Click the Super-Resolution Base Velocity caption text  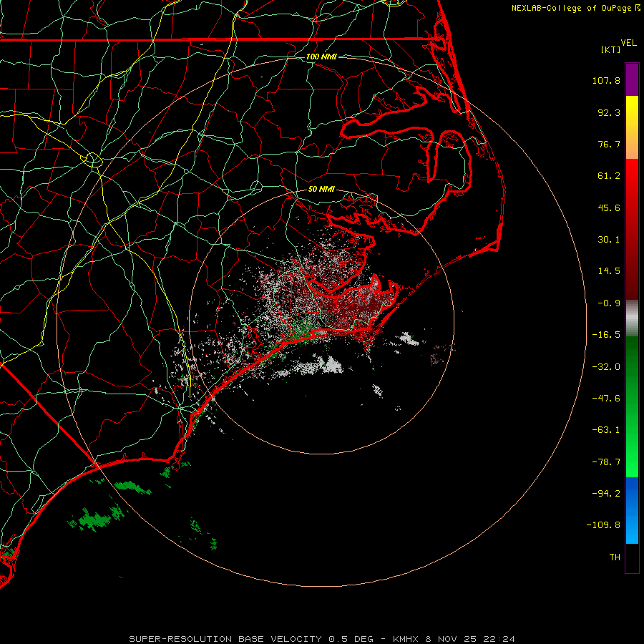(x=225, y=639)
